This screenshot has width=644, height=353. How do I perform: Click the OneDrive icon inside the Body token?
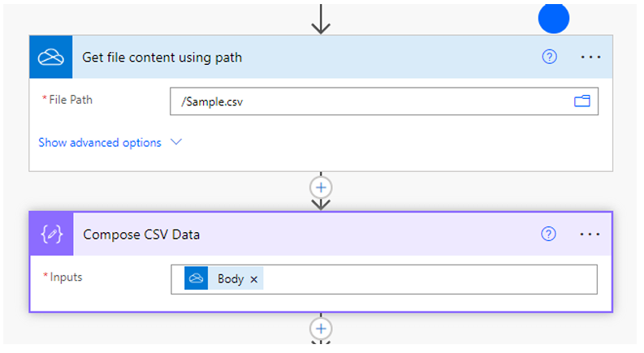tap(196, 278)
